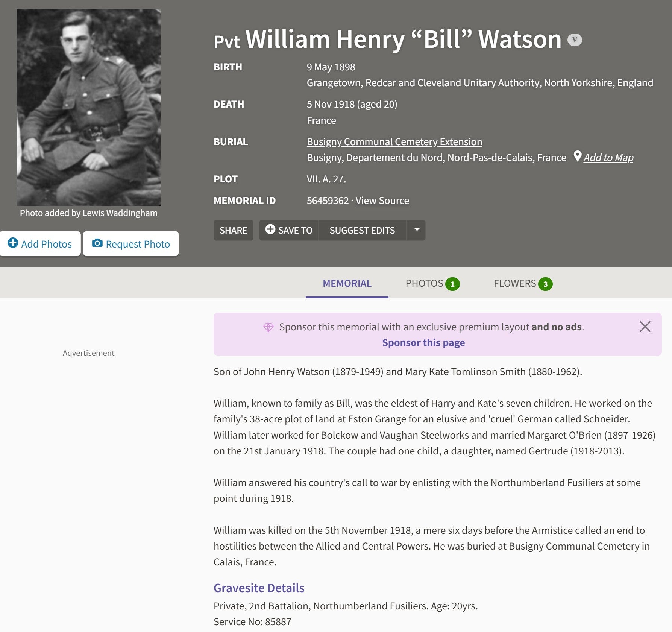Click the diamond sponsor icon
The width and height of the screenshot is (672, 632).
[x=268, y=327]
